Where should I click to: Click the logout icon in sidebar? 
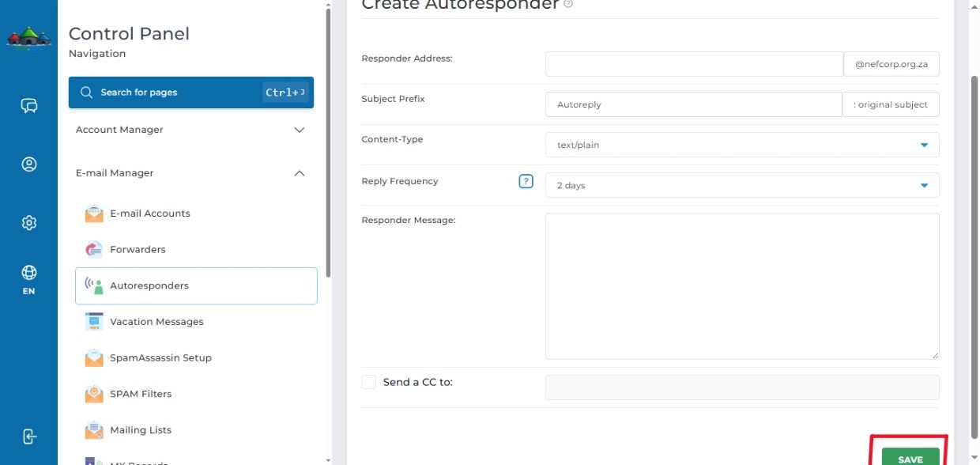[29, 437]
